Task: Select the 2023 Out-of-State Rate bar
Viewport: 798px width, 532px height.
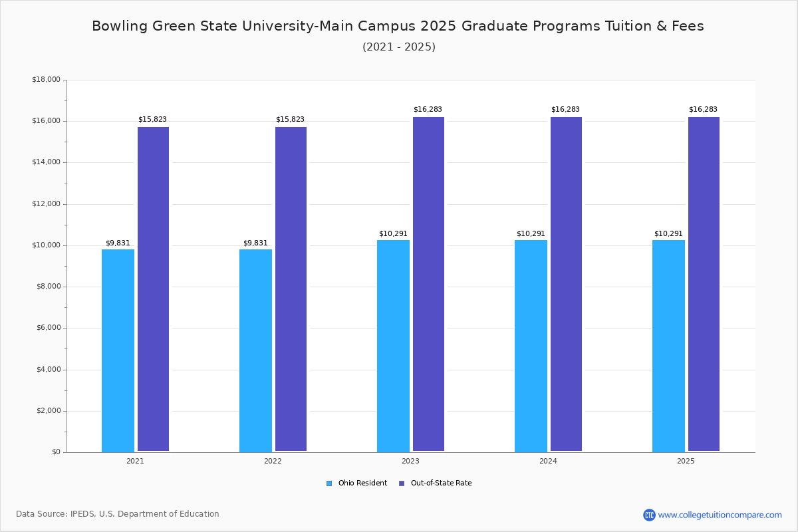Action: click(428, 285)
